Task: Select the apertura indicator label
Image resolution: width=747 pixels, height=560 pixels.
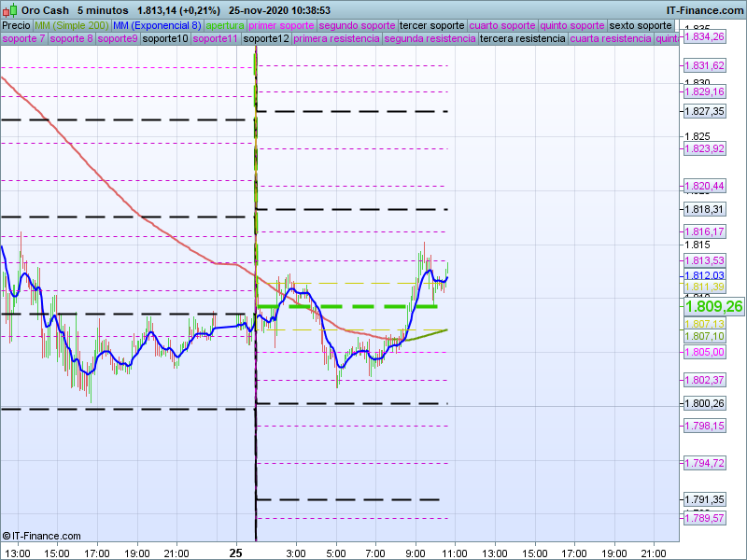Action: pos(225,25)
